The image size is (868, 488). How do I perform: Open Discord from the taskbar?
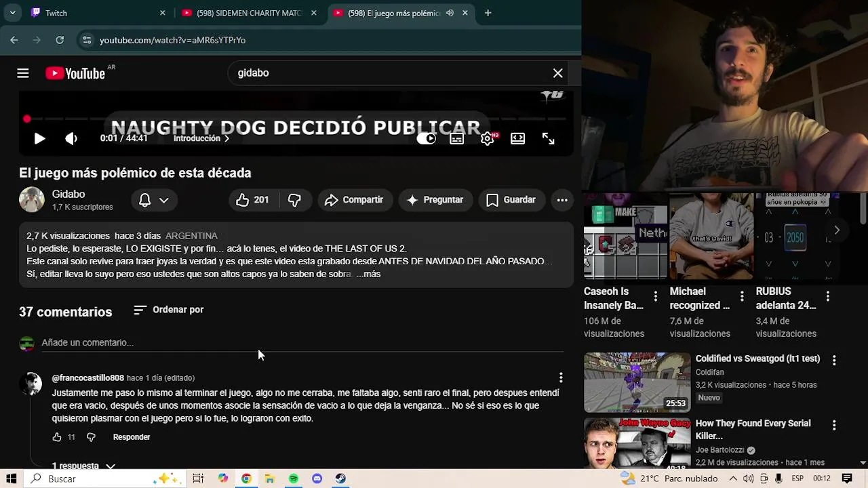(317, 479)
